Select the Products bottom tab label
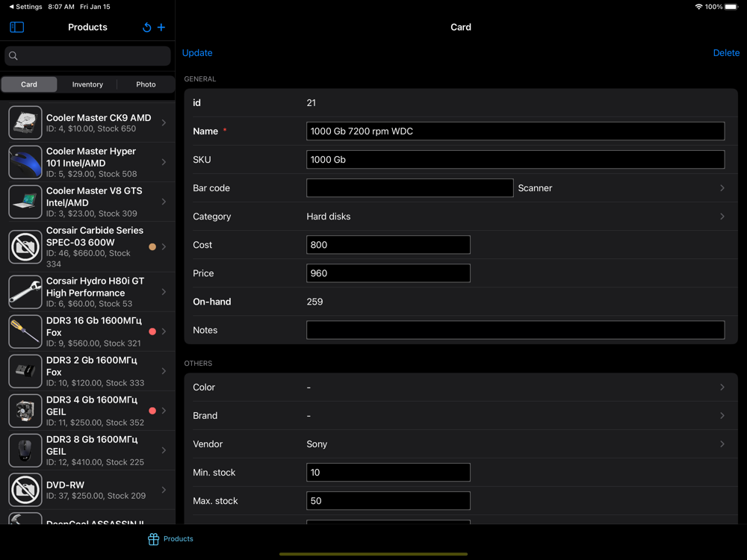Screen dimensions: 747x560 (x=179, y=539)
